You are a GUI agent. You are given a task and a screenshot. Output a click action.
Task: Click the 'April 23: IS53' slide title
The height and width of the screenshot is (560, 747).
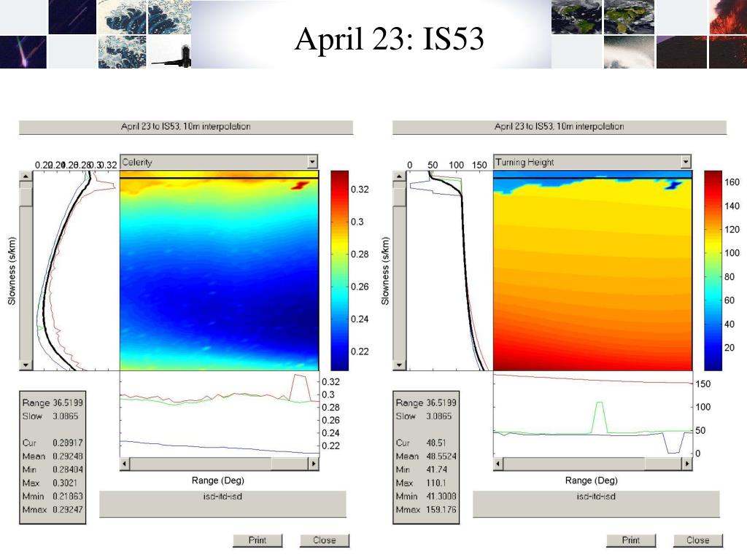click(390, 38)
